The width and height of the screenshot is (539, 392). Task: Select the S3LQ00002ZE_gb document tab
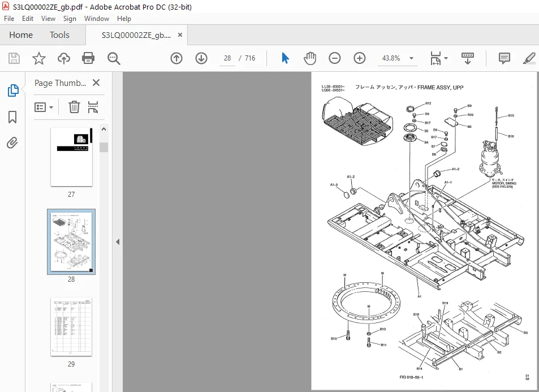pos(136,35)
